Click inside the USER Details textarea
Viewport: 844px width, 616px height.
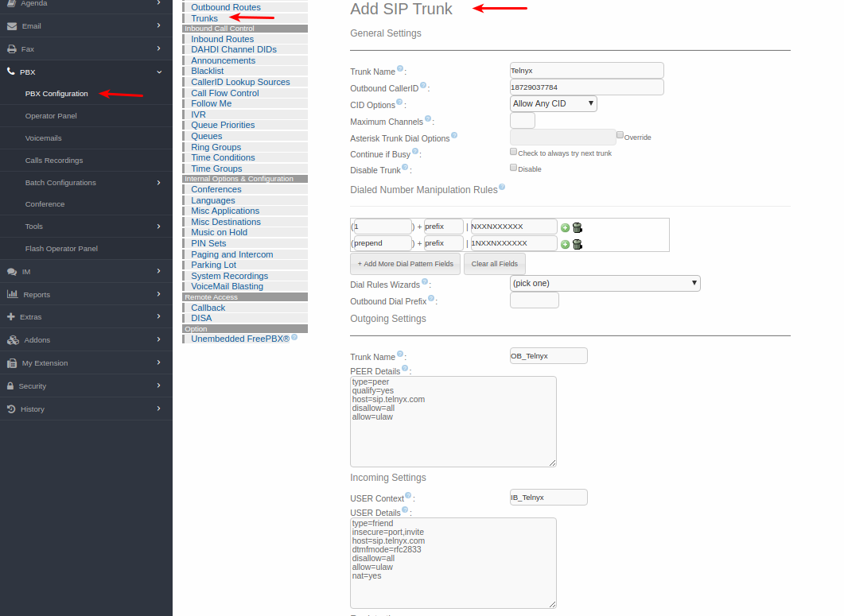point(453,563)
